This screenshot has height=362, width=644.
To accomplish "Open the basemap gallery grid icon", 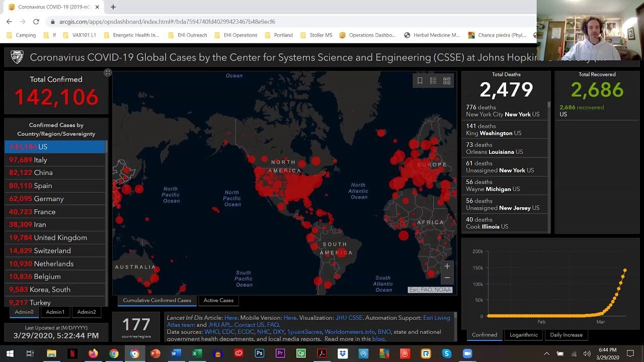I will tap(447, 80).
